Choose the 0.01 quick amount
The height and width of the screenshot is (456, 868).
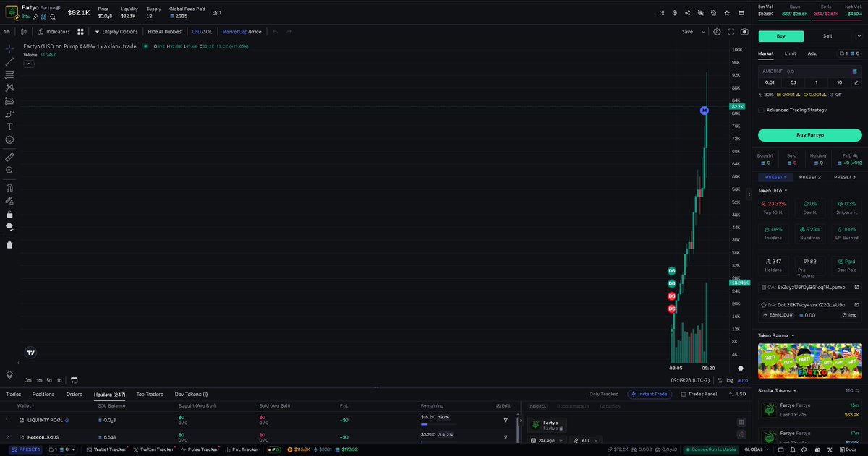[770, 82]
